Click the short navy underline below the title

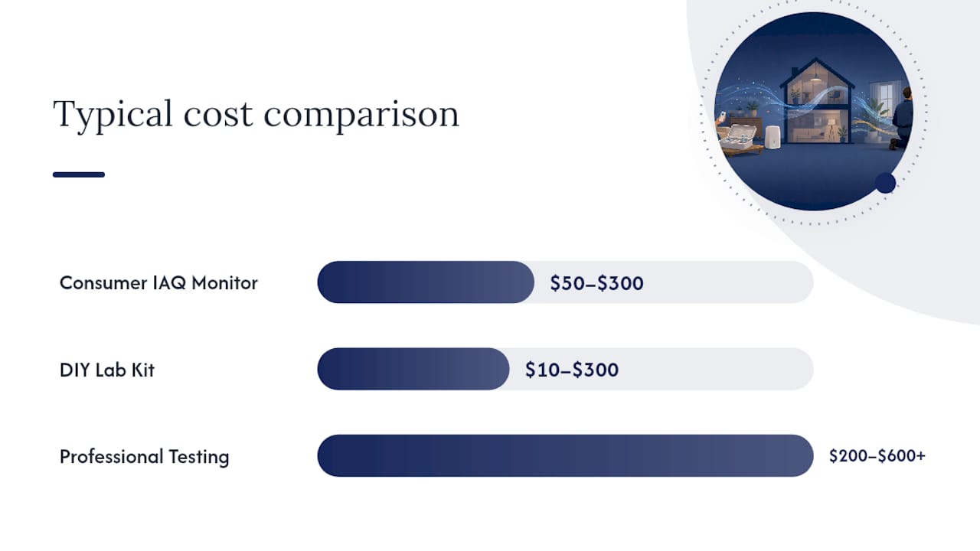tap(79, 174)
